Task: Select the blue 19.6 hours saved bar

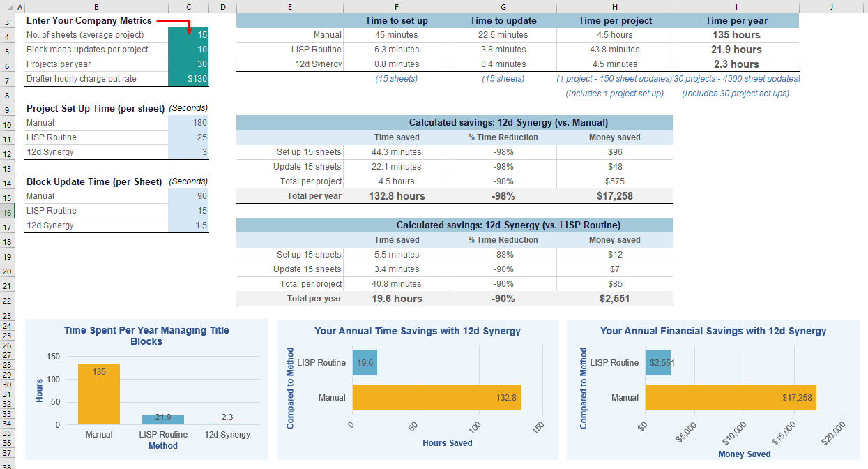Action: coord(365,363)
